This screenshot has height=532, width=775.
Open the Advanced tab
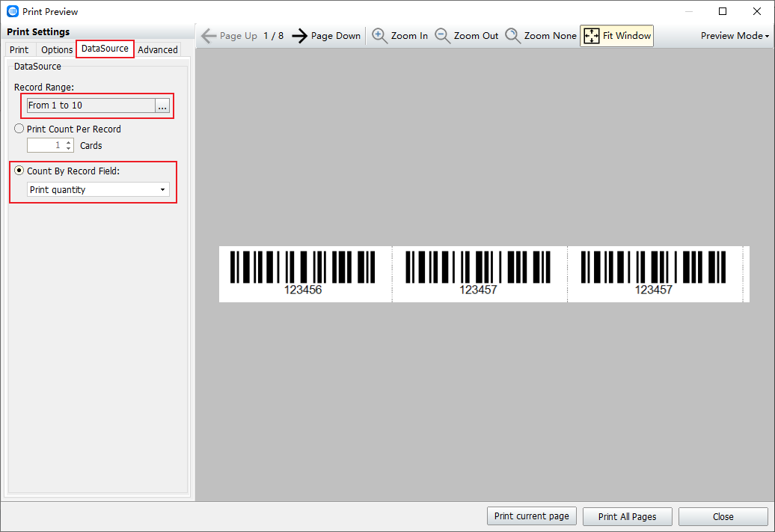158,49
